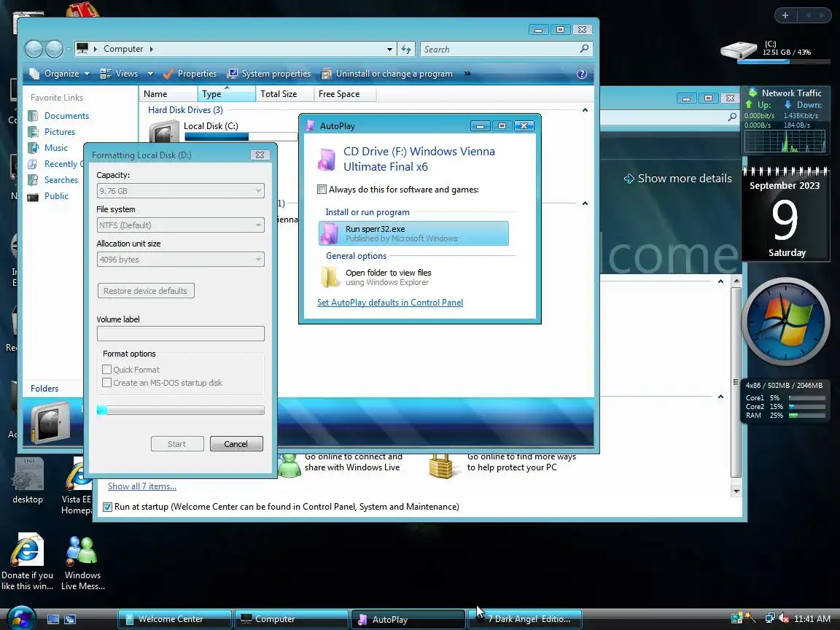Click Show more details in Welcome Center
840x630 pixels.
pyautogui.click(x=677, y=179)
